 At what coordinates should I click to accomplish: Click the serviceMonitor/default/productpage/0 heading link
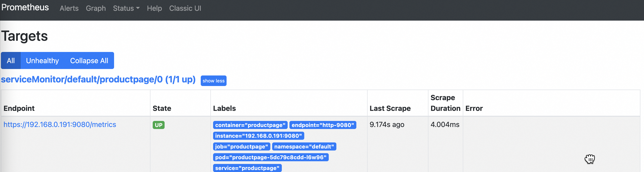[x=98, y=80]
